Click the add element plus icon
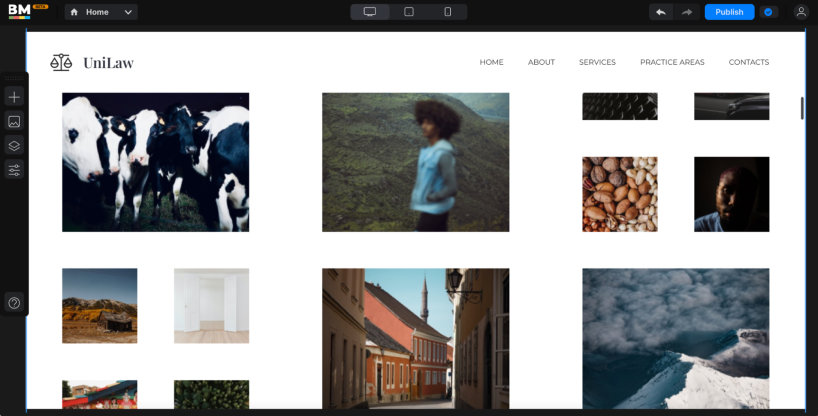Screen dimensions: 818x416 click(x=14, y=97)
